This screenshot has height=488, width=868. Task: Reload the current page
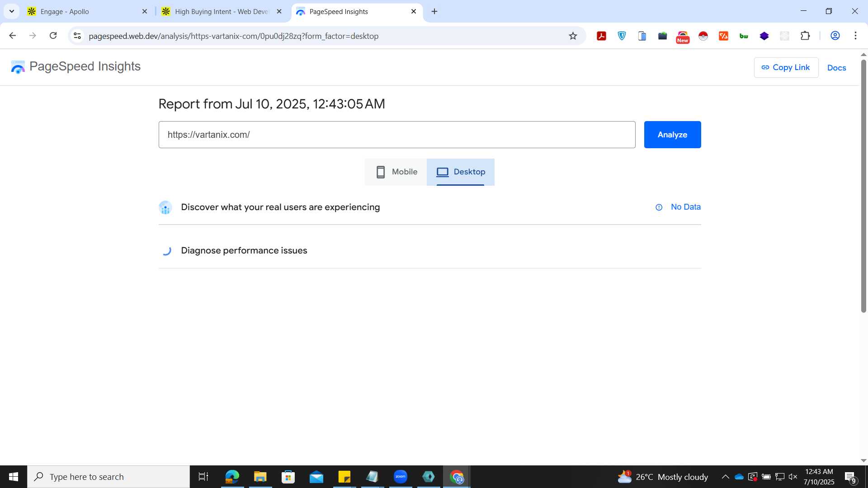coord(53,36)
